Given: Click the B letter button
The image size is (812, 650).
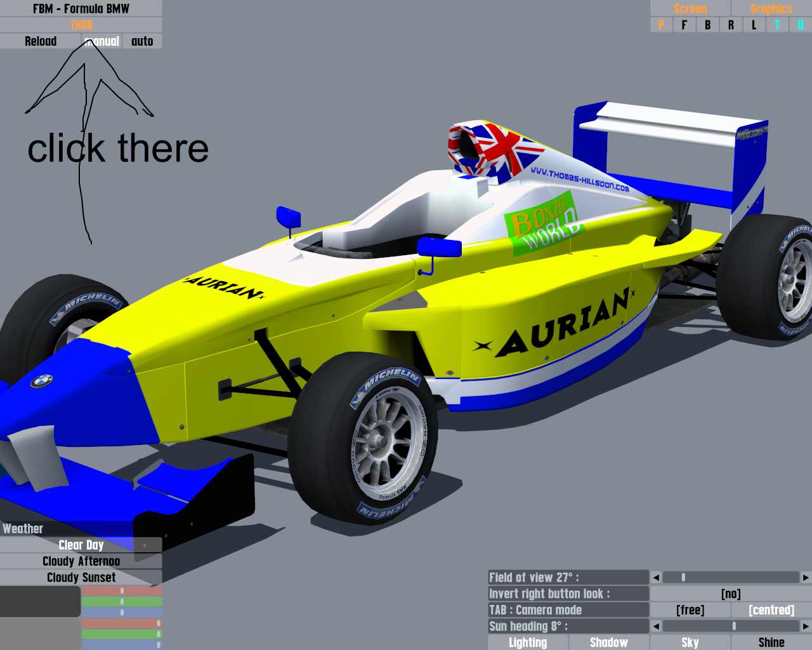Looking at the screenshot, I should click(707, 25).
